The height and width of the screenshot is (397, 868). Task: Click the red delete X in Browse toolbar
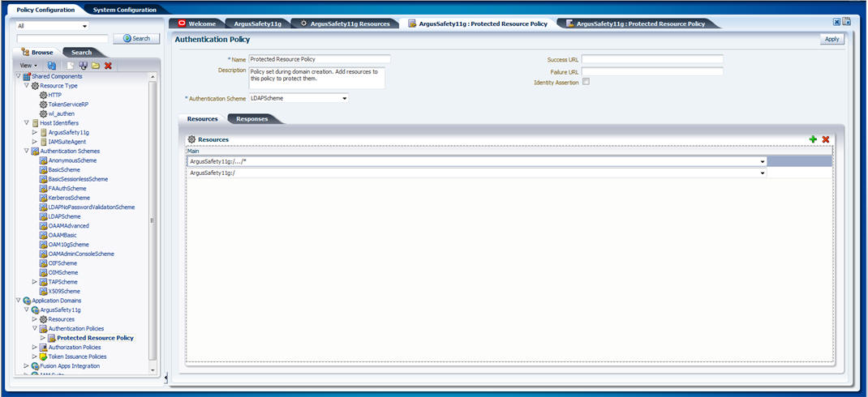108,66
